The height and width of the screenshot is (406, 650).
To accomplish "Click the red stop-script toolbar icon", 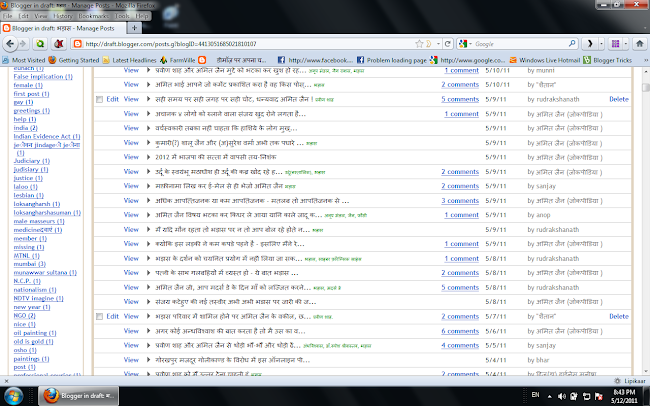I will [x=59, y=44].
